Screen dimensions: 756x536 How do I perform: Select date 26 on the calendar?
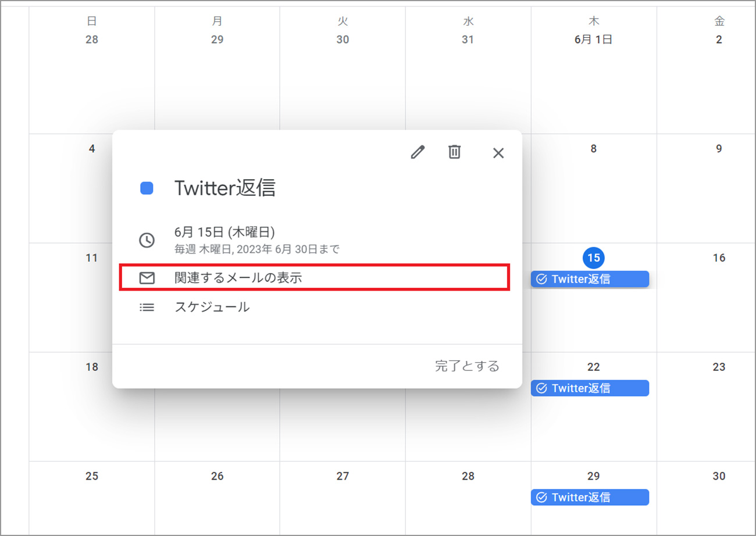(217, 477)
